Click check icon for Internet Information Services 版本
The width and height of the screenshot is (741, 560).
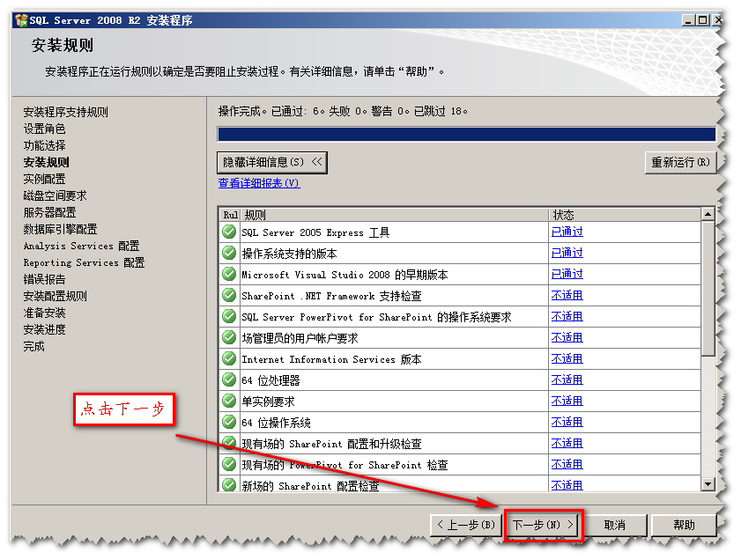tap(229, 359)
